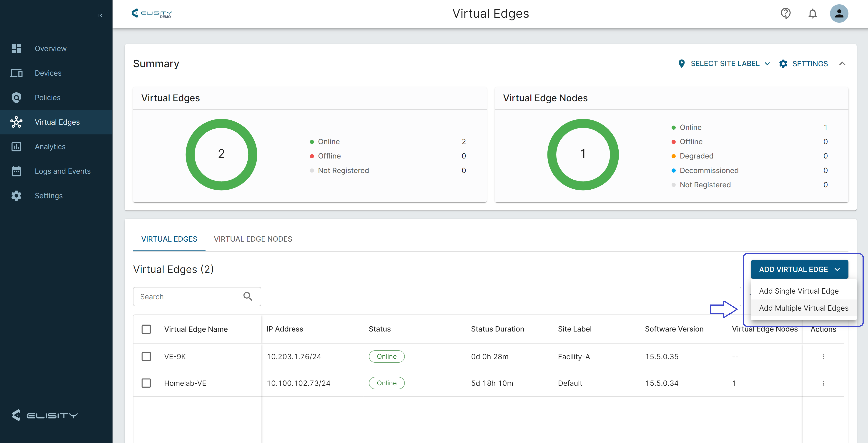The width and height of the screenshot is (868, 443).
Task: Open the help question mark icon
Action: pos(785,13)
